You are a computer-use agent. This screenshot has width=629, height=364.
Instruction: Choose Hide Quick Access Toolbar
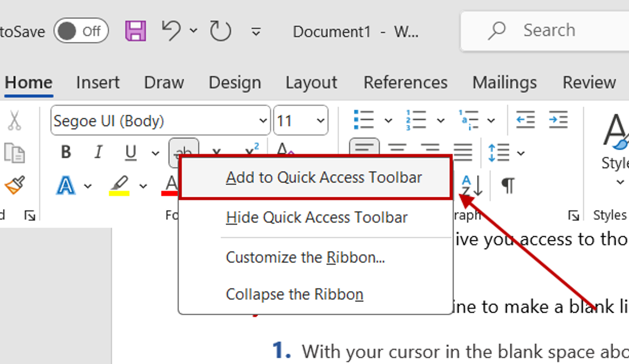316,217
